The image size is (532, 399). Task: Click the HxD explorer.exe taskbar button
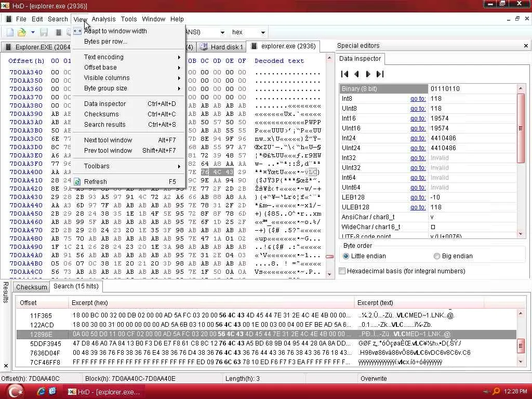coord(105,392)
